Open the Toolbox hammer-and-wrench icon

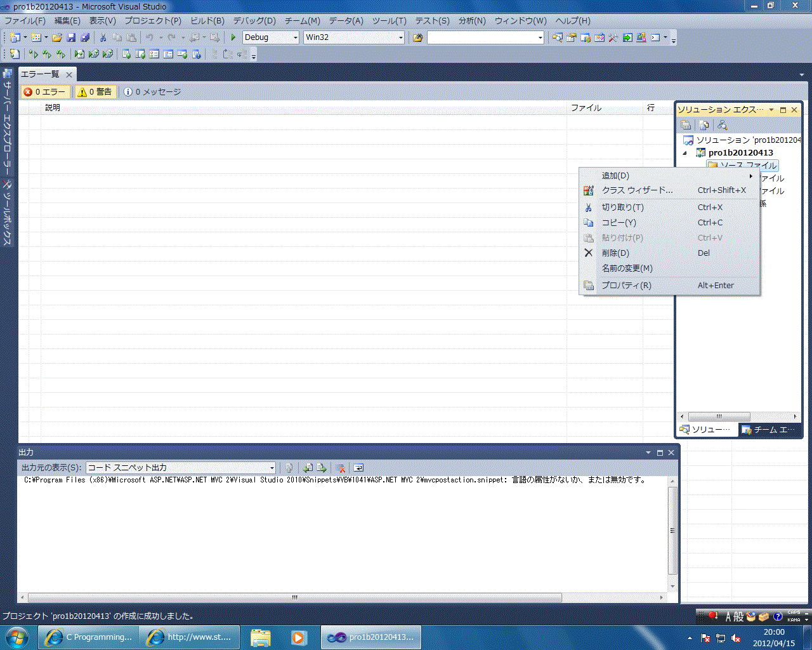tap(613, 37)
